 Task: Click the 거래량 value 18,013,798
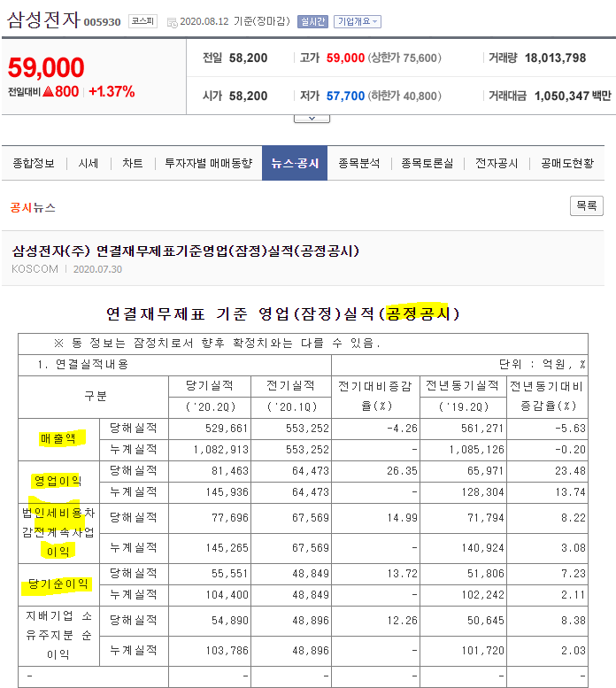click(x=555, y=58)
